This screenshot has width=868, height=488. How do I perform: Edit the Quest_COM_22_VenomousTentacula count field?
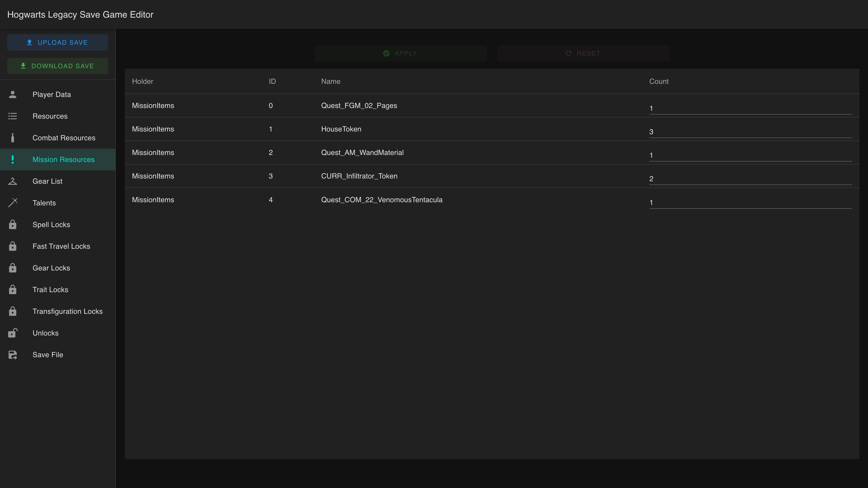pyautogui.click(x=750, y=202)
